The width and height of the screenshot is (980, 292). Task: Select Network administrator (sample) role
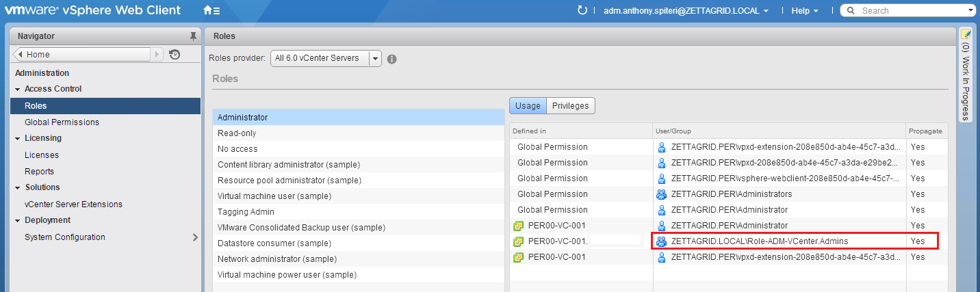click(x=359, y=259)
